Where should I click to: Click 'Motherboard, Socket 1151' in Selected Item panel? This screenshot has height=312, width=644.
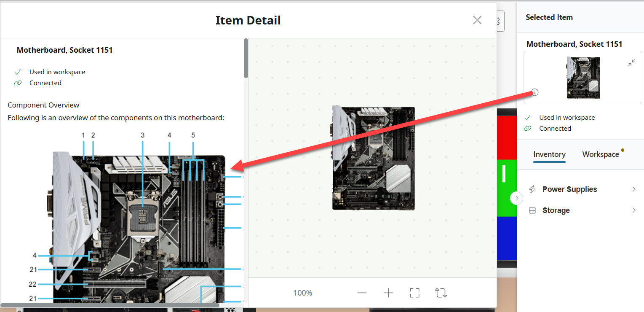point(575,44)
